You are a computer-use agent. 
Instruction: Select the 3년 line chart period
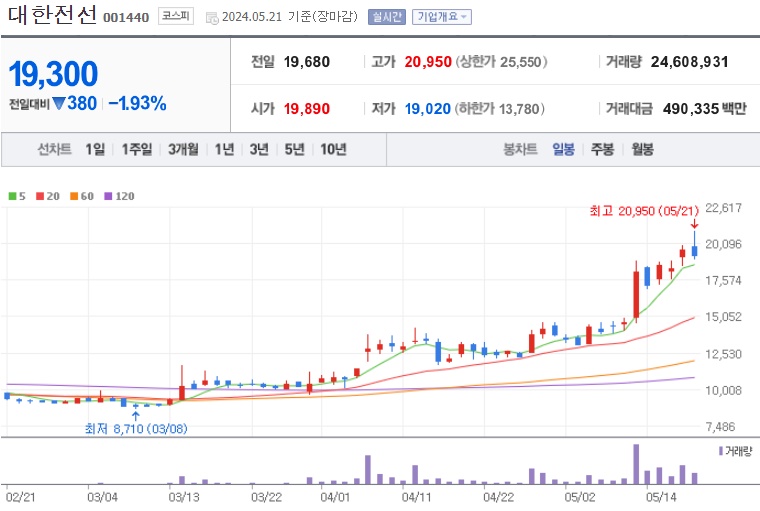click(259, 149)
